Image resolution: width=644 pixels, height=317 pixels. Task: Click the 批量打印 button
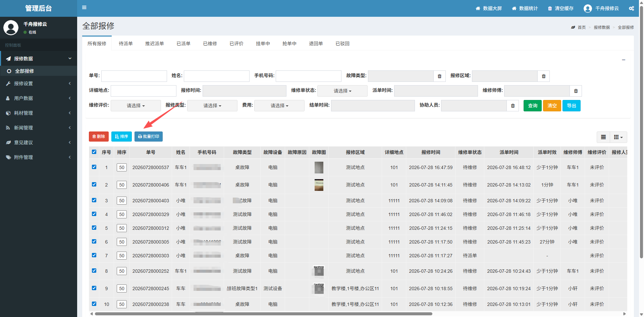(x=149, y=137)
